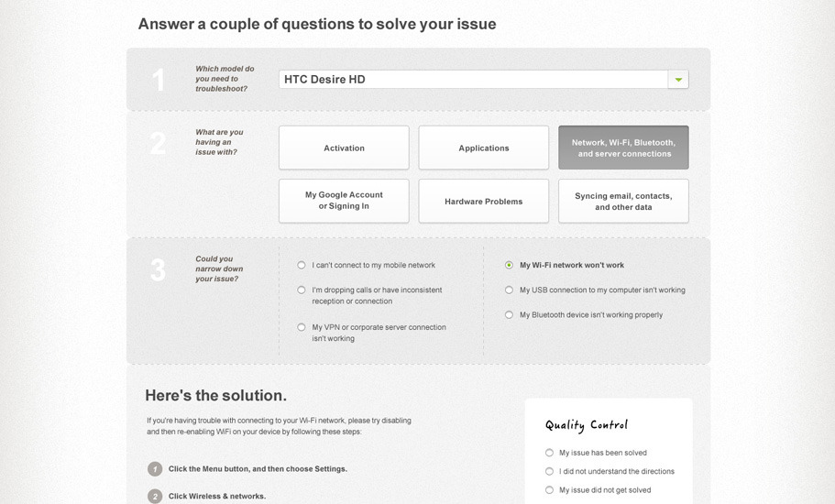This screenshot has width=835, height=504.
Task: Select "I can't connect to my mobile network"
Action: coord(302,265)
